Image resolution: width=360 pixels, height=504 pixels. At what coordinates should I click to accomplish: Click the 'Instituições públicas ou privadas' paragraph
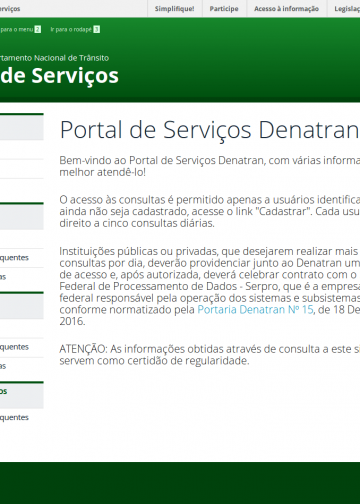tap(210, 286)
